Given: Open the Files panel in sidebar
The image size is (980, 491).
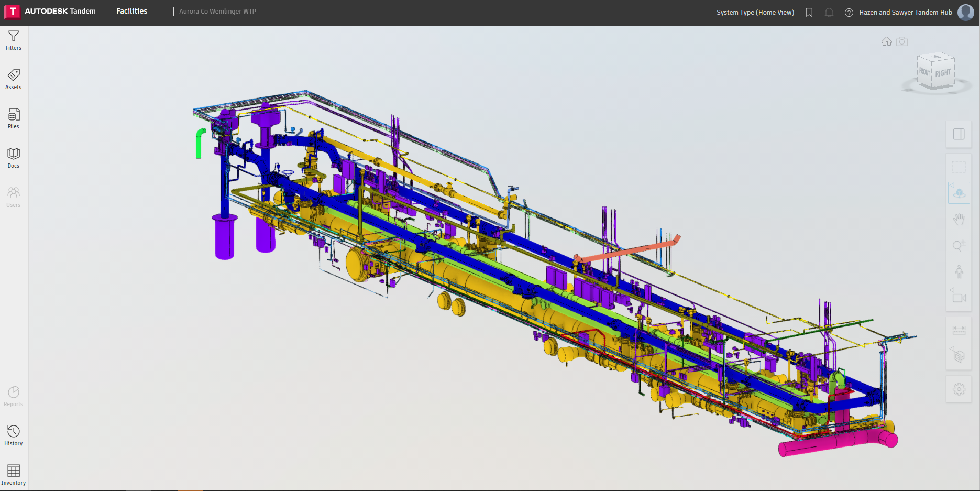Looking at the screenshot, I should (x=14, y=119).
